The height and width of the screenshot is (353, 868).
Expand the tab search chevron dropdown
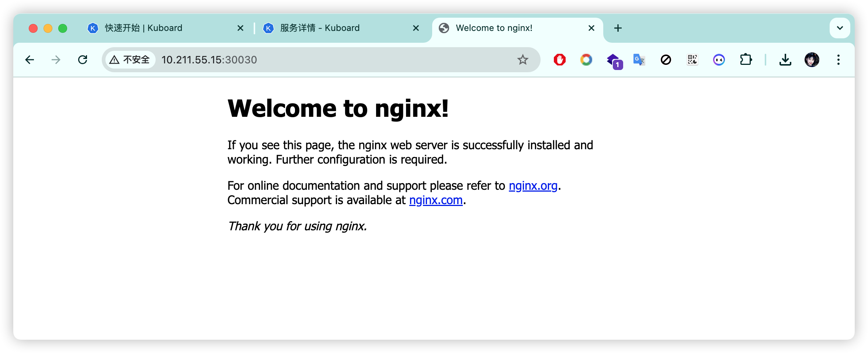(840, 28)
